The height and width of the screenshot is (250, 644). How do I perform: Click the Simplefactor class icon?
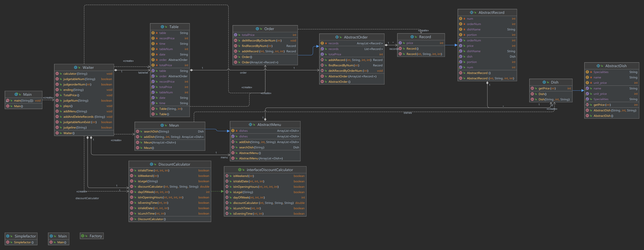[x=8, y=236]
